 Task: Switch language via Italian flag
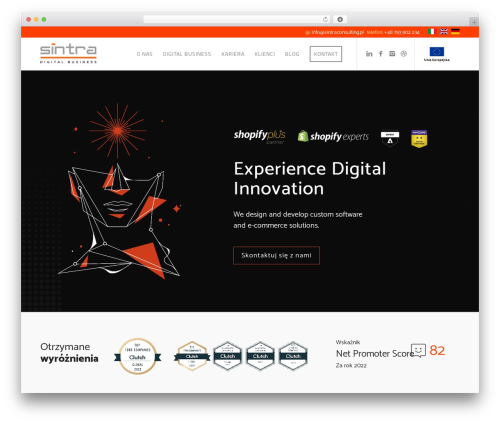pos(432,32)
